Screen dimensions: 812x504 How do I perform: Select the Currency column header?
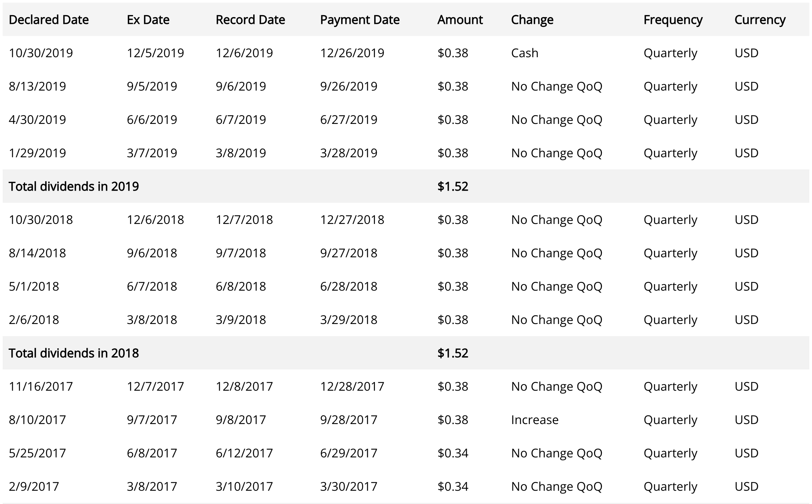point(760,20)
